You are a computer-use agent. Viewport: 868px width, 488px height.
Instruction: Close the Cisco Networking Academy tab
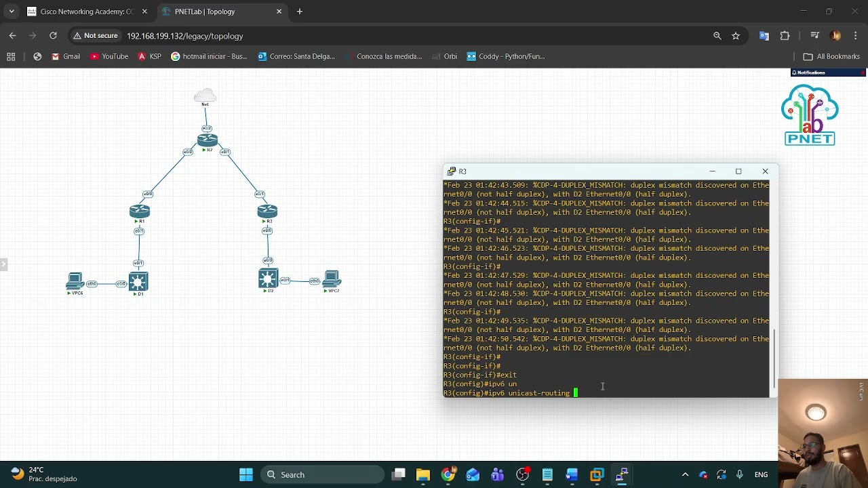click(x=144, y=12)
